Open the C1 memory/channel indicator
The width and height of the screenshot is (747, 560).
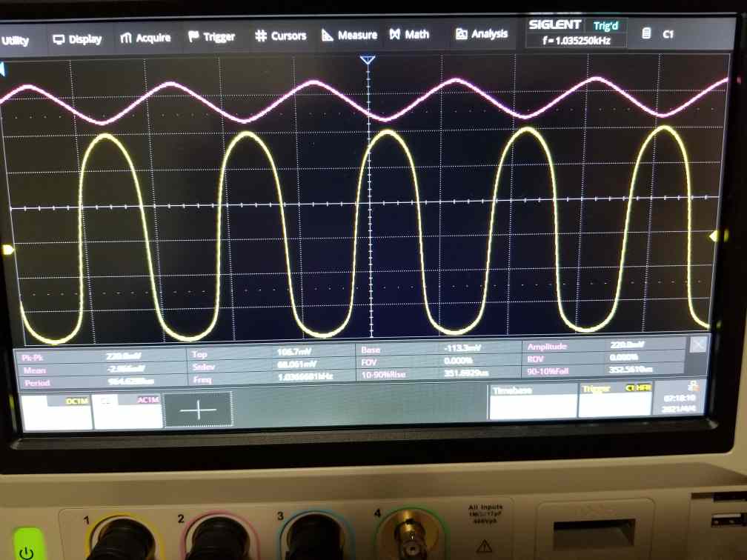tap(660, 33)
